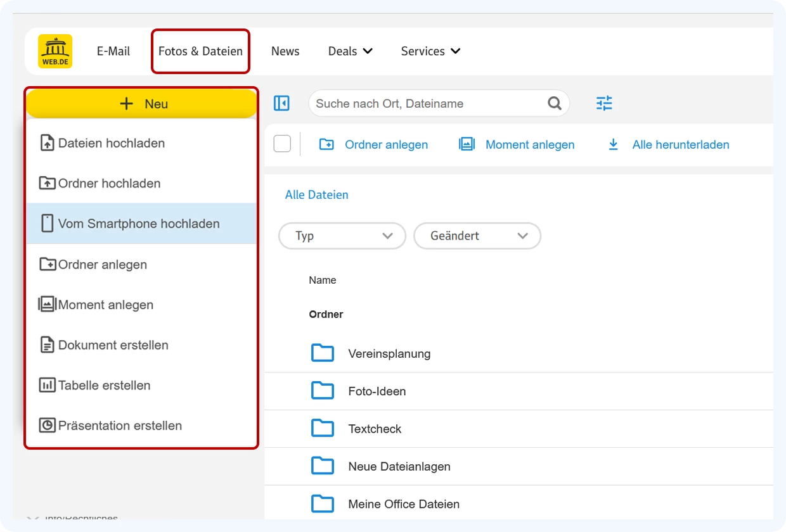The image size is (786, 532).
Task: Open the Deals dropdown menu
Action: point(350,51)
